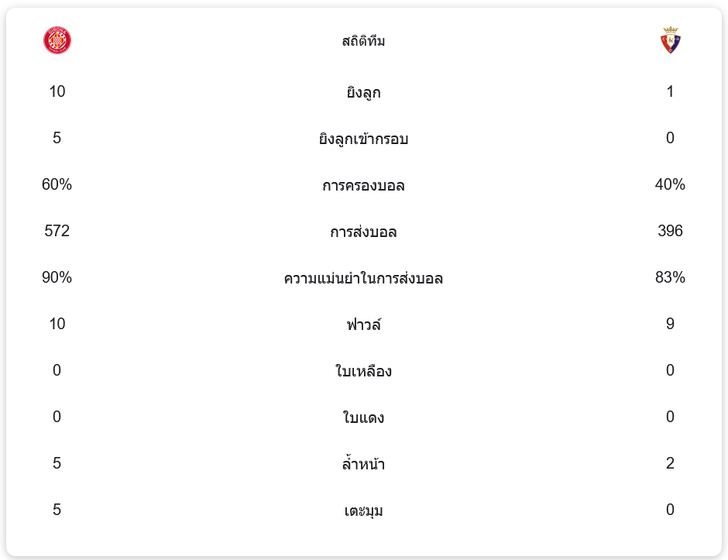Image resolution: width=728 pixels, height=560 pixels.
Task: Click the 83% pass accuracy value
Action: coord(670,277)
